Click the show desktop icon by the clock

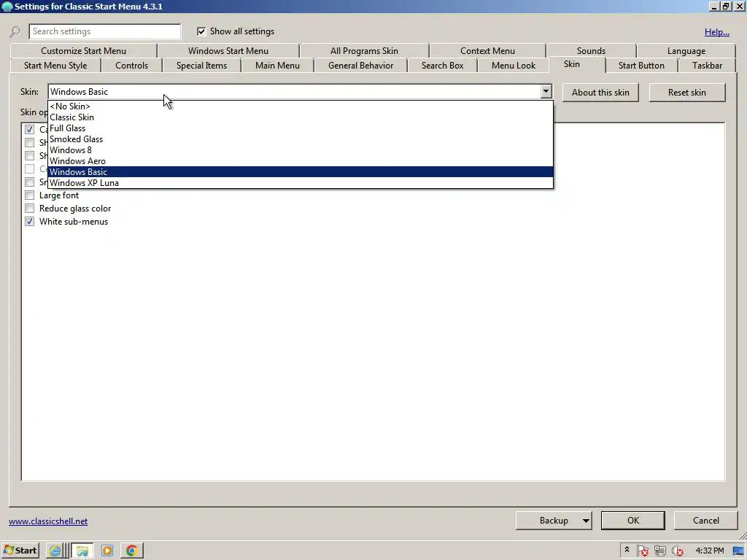pyautogui.click(x=738, y=551)
